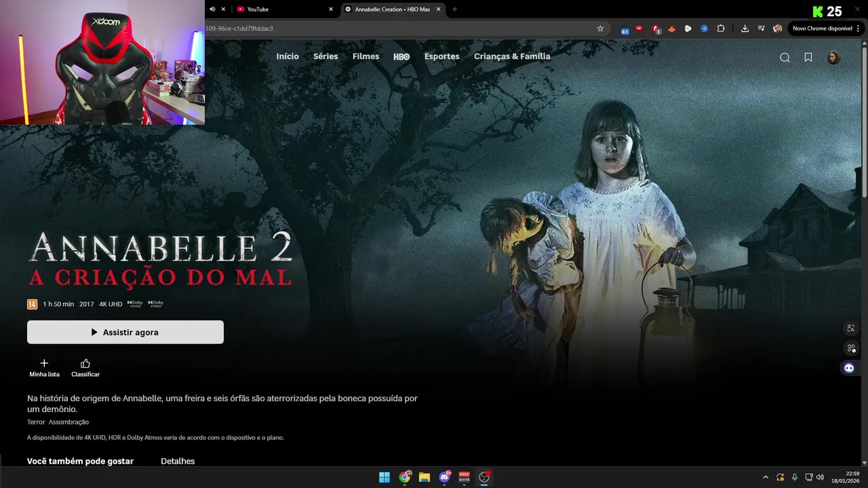The image size is (868, 488).
Task: Close the Annabelle: Creation tab
Action: coord(438,9)
